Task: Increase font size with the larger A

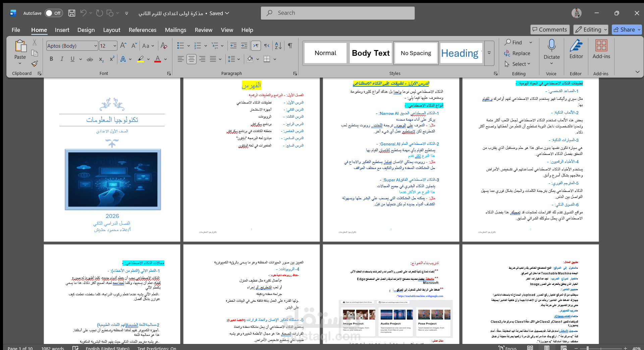Action: click(x=123, y=46)
